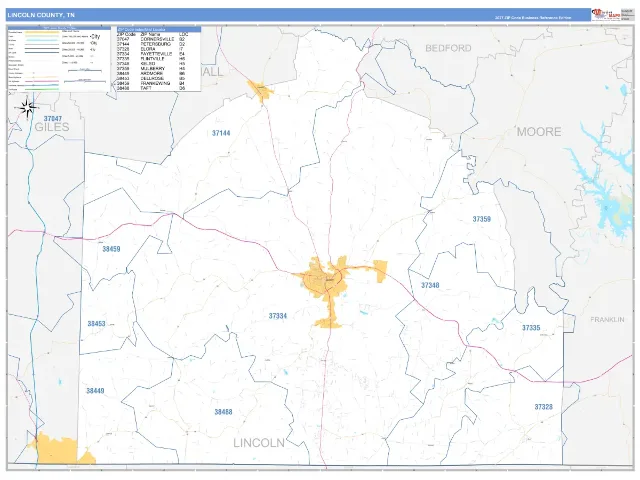The image size is (640, 480).
Task: Click the MOORE county name
Action: click(x=539, y=132)
